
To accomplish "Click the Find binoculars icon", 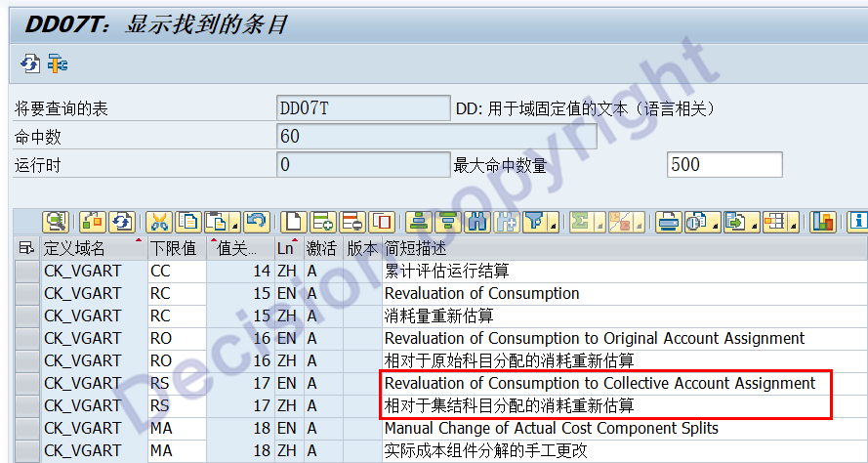I will [x=477, y=222].
